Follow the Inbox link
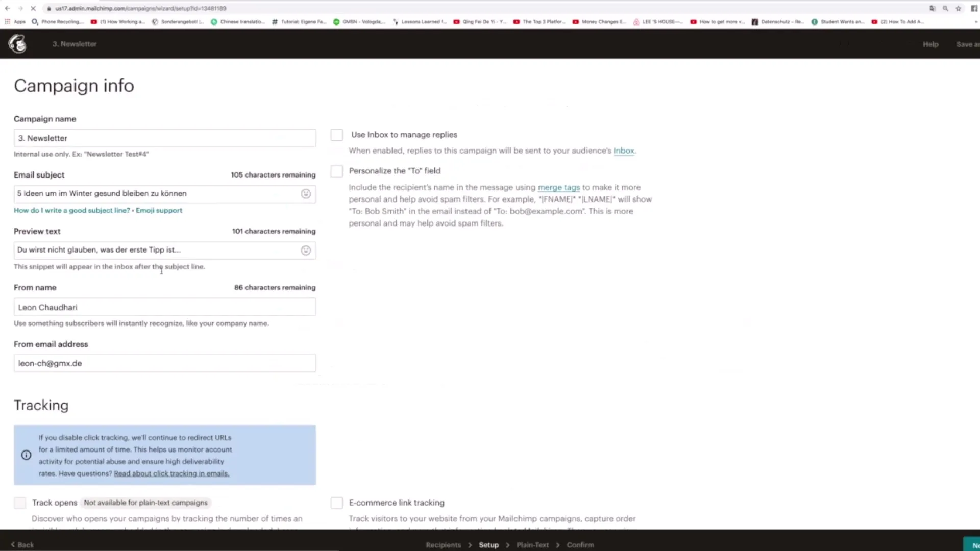Image resolution: width=980 pixels, height=551 pixels. [x=624, y=151]
